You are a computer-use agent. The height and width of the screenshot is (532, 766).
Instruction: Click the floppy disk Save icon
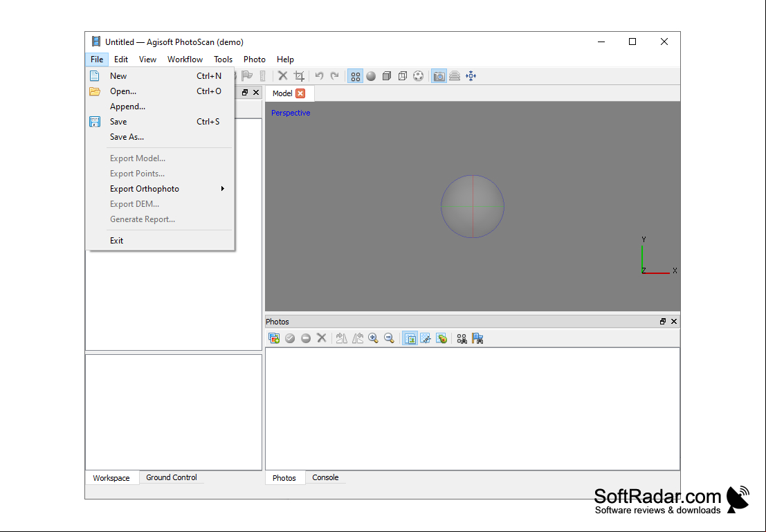[95, 122]
